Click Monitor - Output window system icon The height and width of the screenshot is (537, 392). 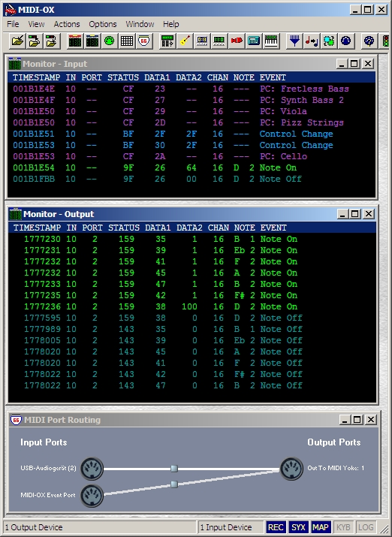(x=15, y=214)
